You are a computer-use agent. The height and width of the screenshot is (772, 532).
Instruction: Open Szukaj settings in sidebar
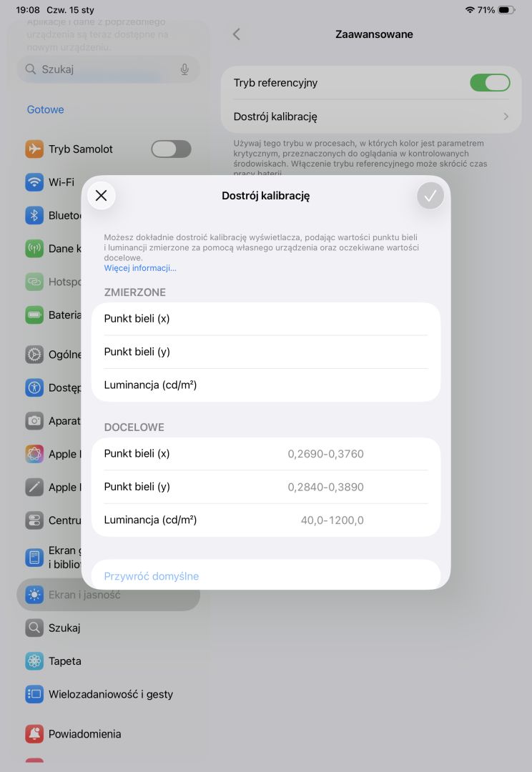coord(108,628)
